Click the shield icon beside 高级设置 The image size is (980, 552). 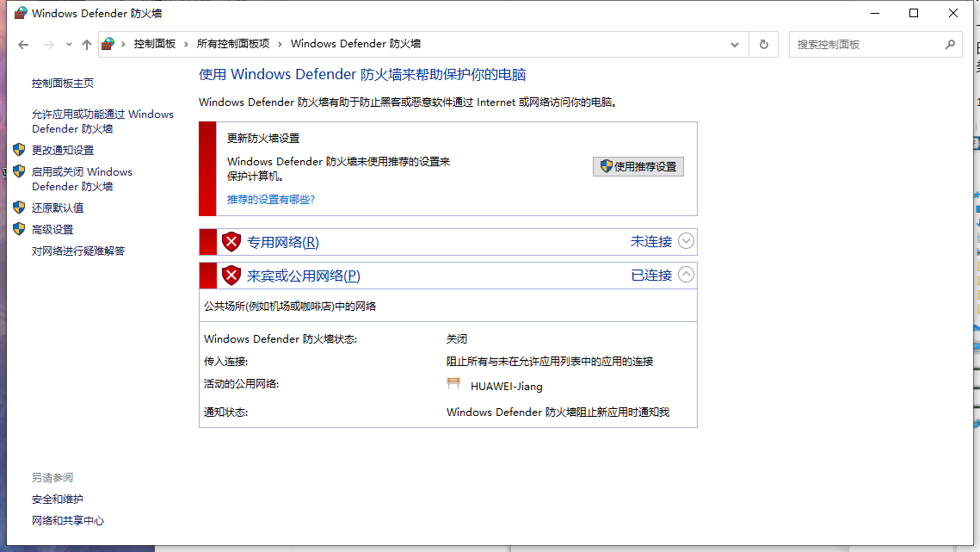click(x=19, y=229)
